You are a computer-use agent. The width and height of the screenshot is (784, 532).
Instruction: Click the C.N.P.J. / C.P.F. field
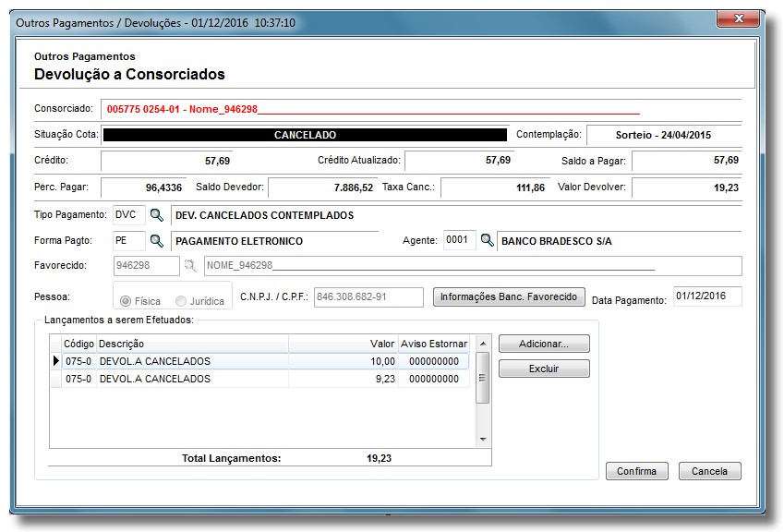[368, 297]
